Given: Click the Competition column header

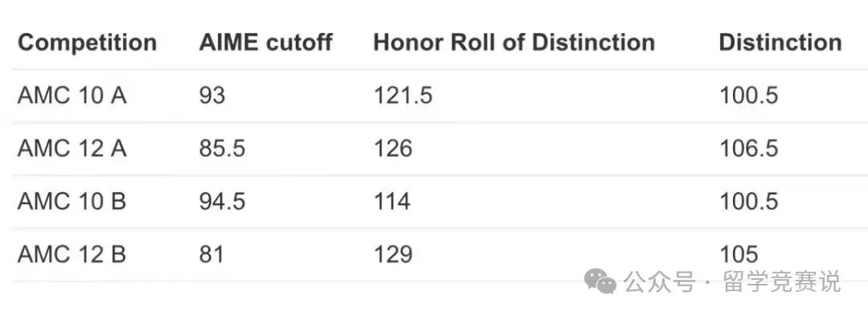Looking at the screenshot, I should 88,43.
